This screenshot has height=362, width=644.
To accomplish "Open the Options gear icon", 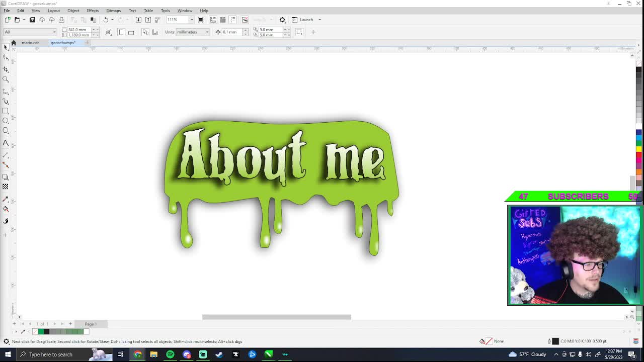I will tap(282, 20).
